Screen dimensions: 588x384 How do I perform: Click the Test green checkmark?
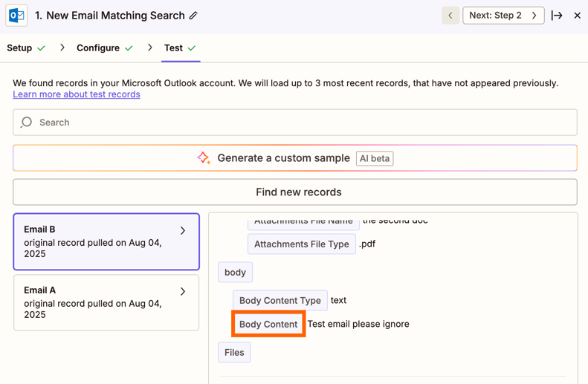pos(192,48)
